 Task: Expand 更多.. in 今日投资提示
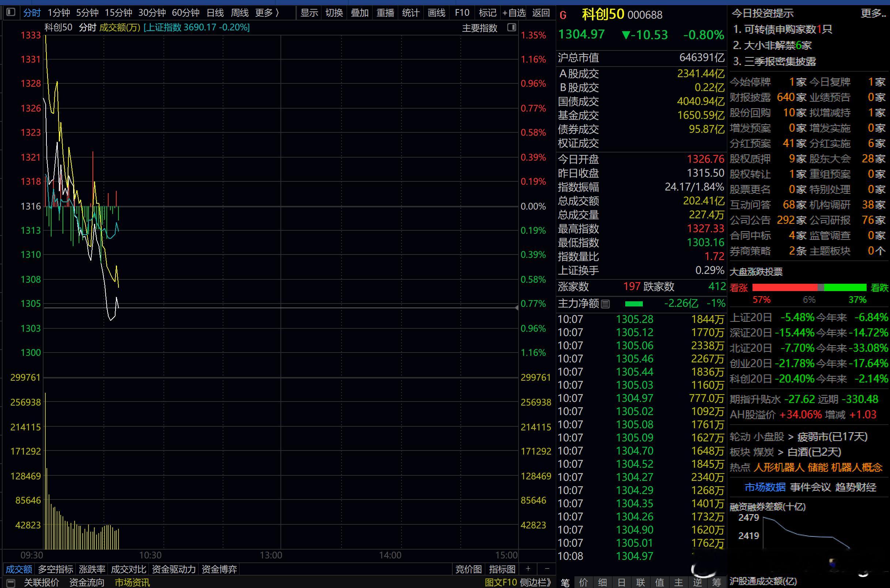(873, 13)
